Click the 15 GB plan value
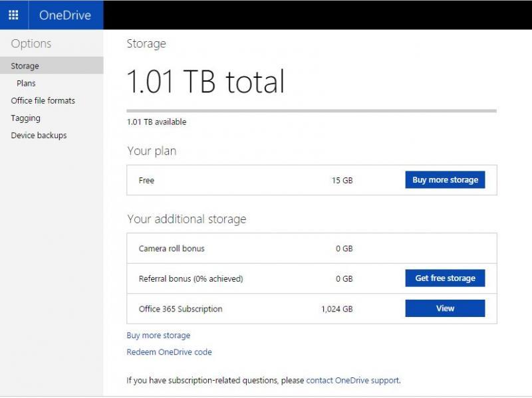 click(342, 180)
